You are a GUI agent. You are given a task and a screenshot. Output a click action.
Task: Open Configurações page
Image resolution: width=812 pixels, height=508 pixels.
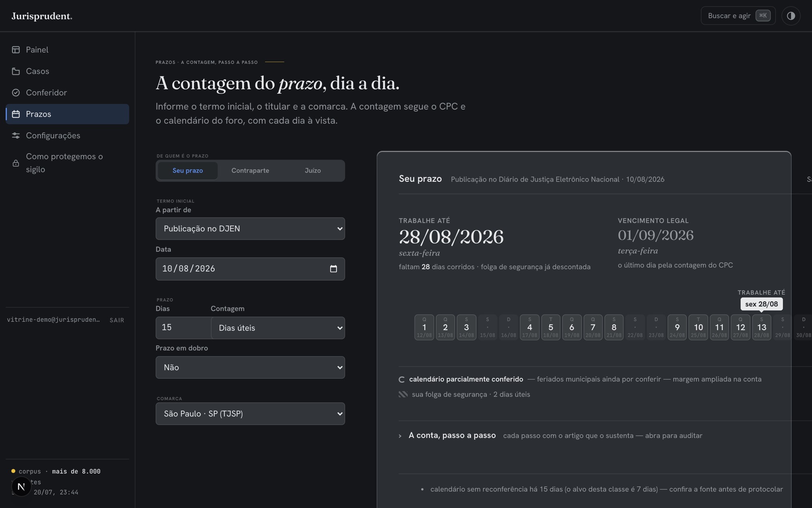pos(67,135)
